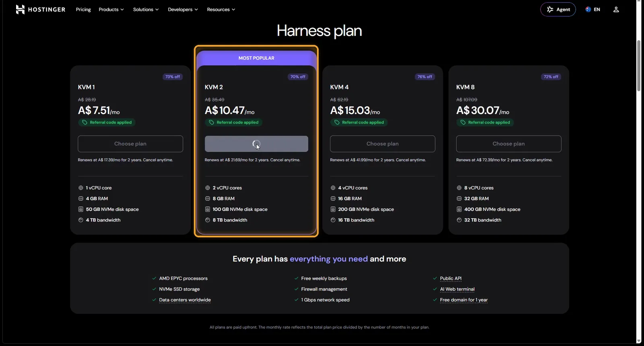Image resolution: width=644 pixels, height=346 pixels.
Task: Click disk icon beside 200 GB NVMe
Action: point(333,209)
